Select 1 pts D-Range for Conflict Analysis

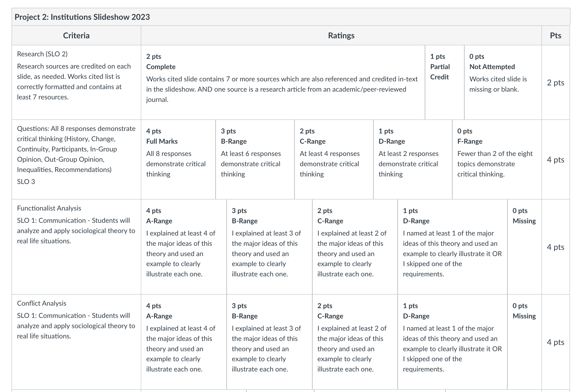pos(453,342)
